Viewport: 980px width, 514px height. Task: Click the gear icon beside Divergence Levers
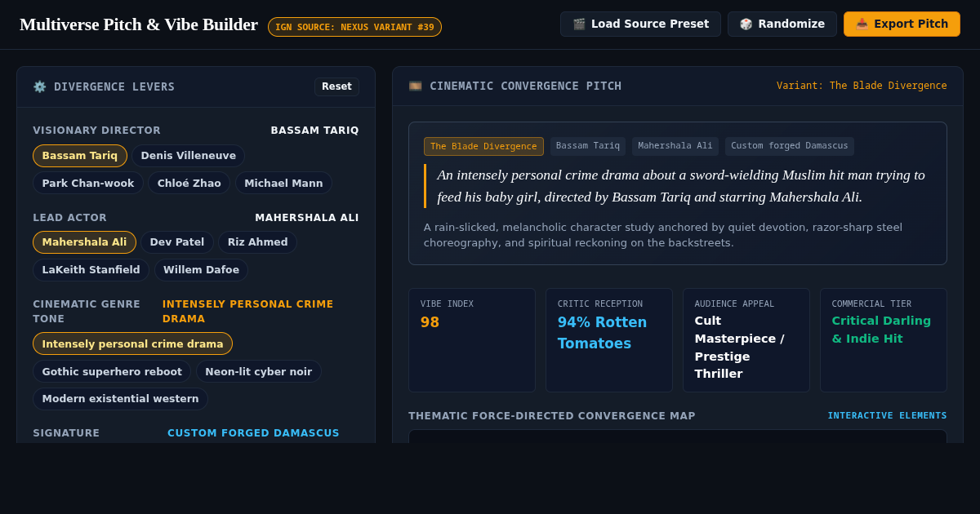39,86
